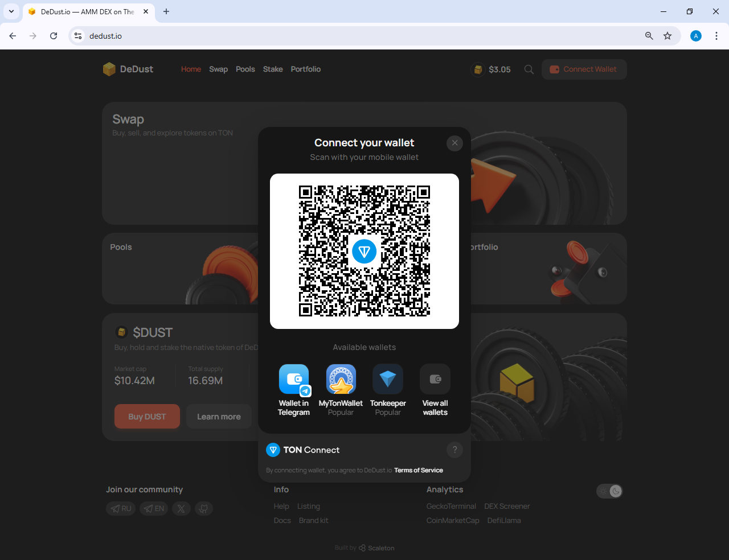Open the Pools nav item
Image resolution: width=729 pixels, height=560 pixels.
pyautogui.click(x=245, y=69)
